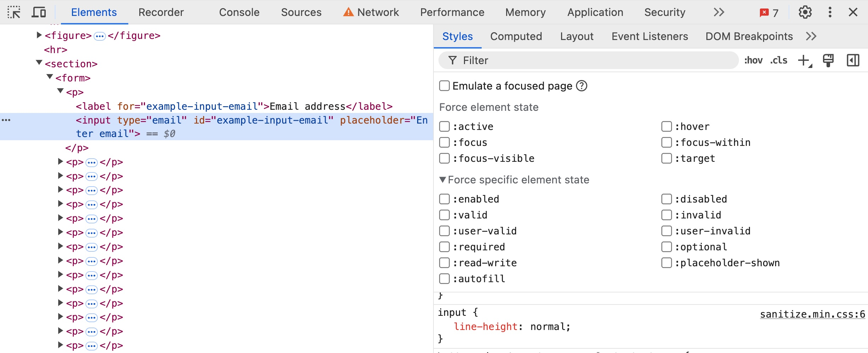Click the new style rule plus icon
The width and height of the screenshot is (868, 353).
pyautogui.click(x=804, y=61)
